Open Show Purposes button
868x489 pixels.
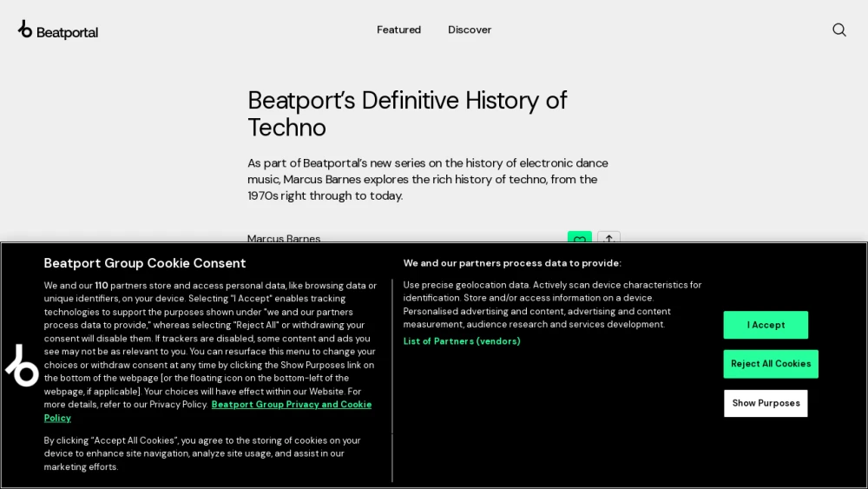click(766, 403)
